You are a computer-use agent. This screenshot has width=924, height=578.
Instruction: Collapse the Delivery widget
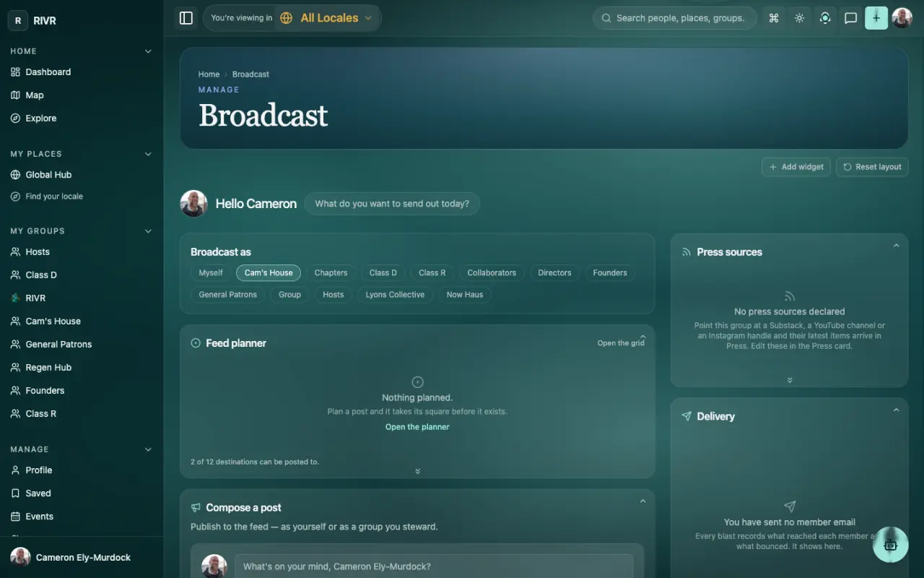point(896,410)
